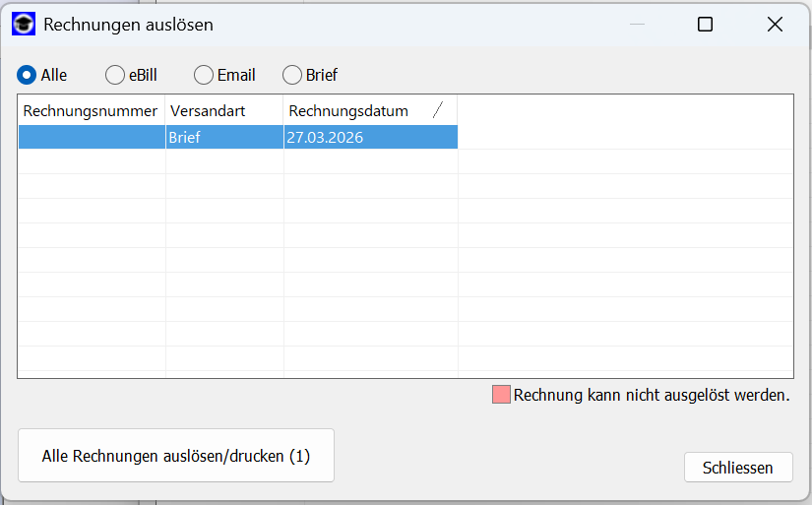
Task: Minimize the Rechnungen auslösen window
Action: (x=637, y=25)
